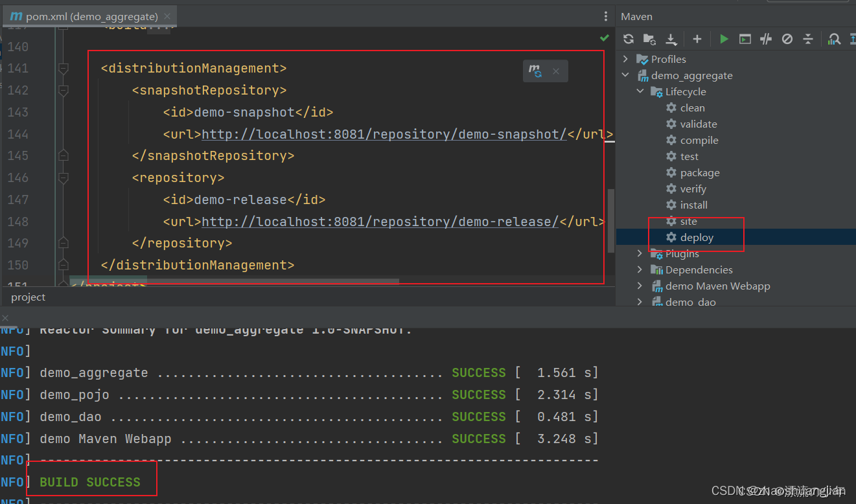Select the validate lifecycle goal
Screen dimensions: 856x504
(699, 124)
